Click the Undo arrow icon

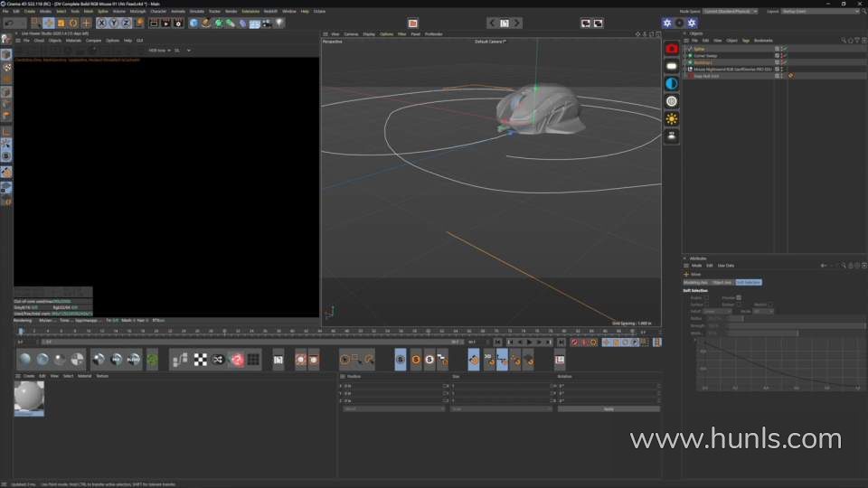[x=8, y=23]
